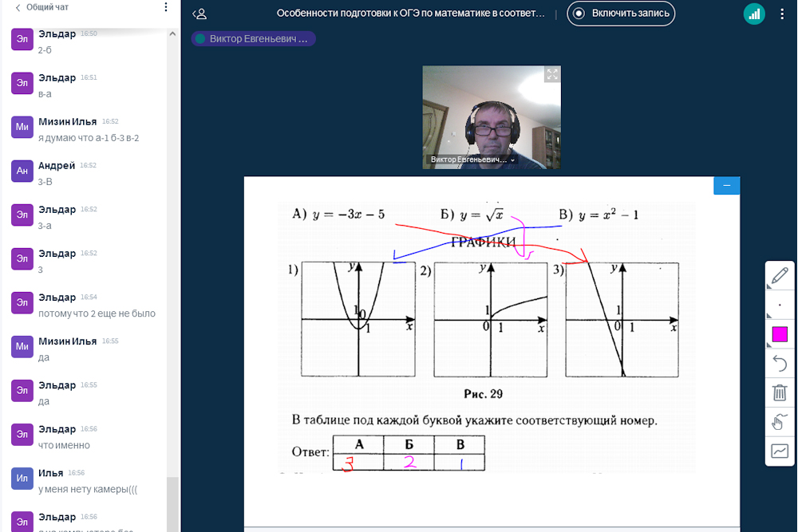Open the chat options three-dot menu
This screenshot has height=532, width=798.
click(x=166, y=7)
